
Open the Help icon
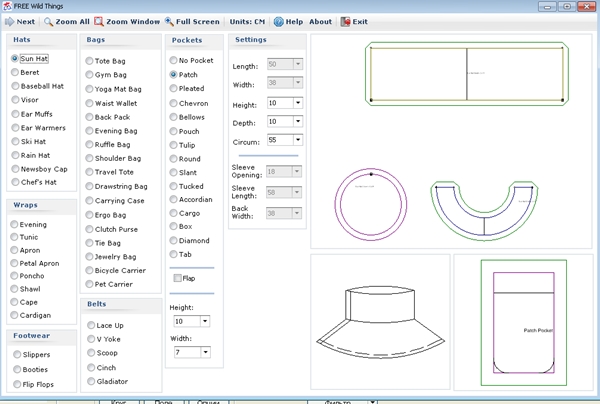point(279,21)
